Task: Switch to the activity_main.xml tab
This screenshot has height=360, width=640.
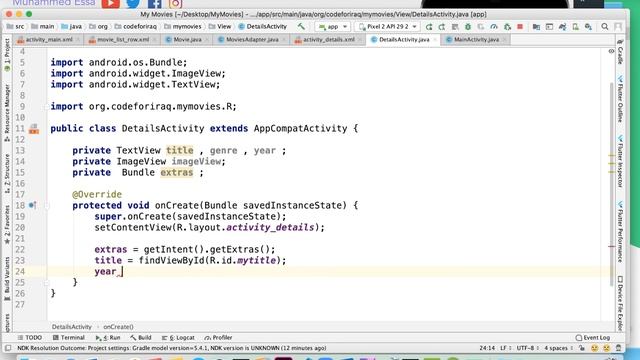Action: tap(49, 40)
